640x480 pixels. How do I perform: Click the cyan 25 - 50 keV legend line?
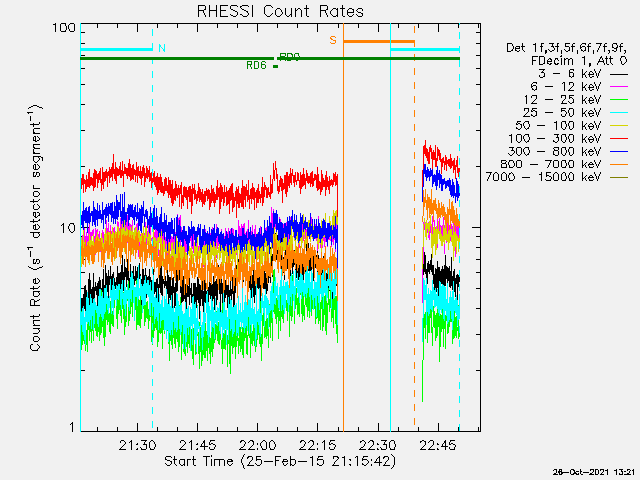[x=619, y=113]
